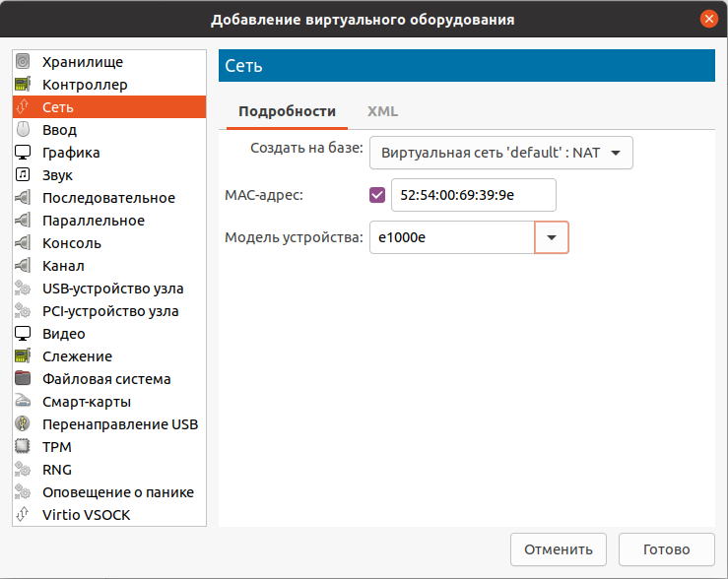Close the Добавление виртуального оборудования dialog
Screen dimensions: 728x579
pyautogui.click(x=708, y=19)
